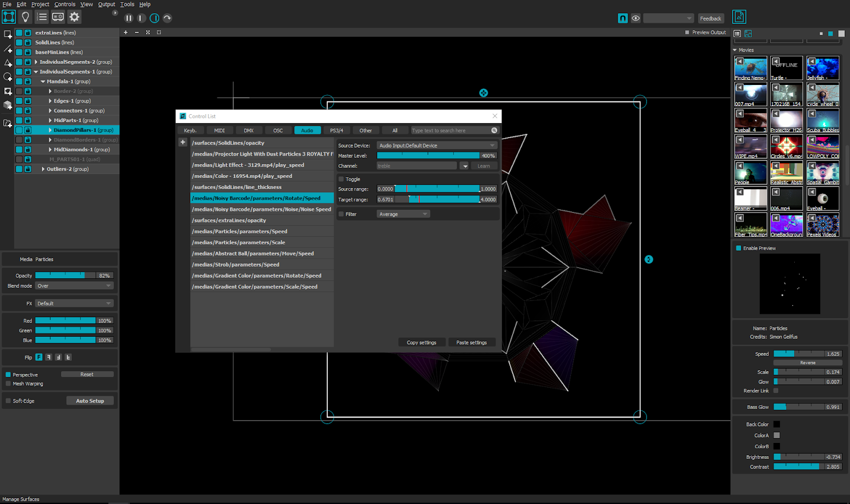Check the Enable Preview box

(738, 248)
